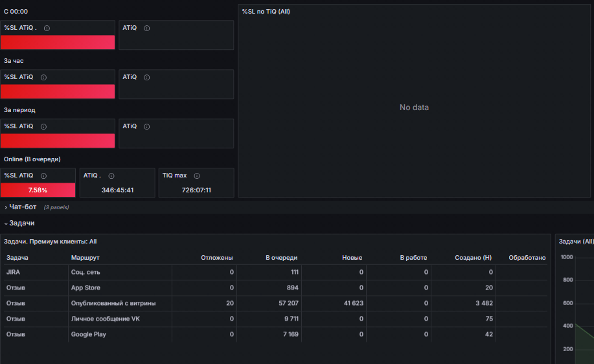Click the red 7.58% gauge bar

coord(38,190)
